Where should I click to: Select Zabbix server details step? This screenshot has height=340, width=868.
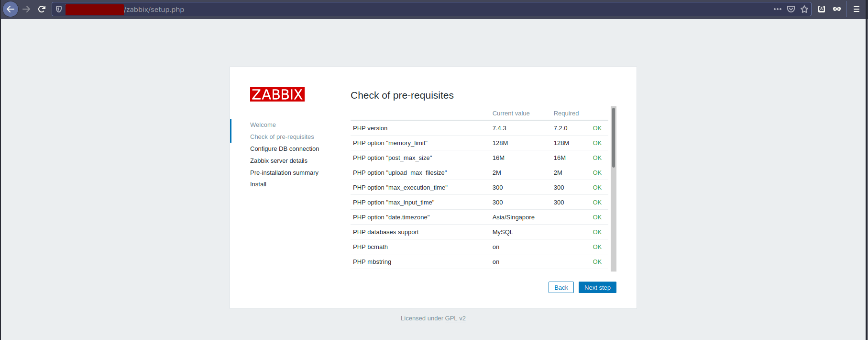[x=279, y=161]
